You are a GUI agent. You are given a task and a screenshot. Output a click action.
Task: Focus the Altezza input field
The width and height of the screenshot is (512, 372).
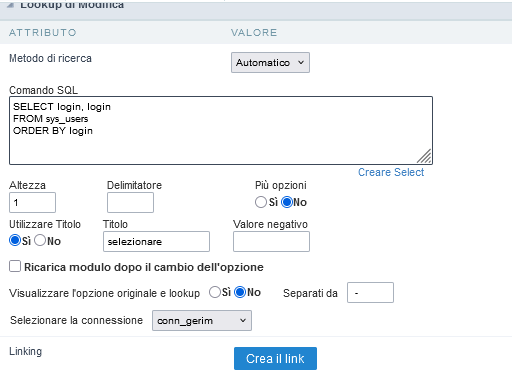click(32, 202)
